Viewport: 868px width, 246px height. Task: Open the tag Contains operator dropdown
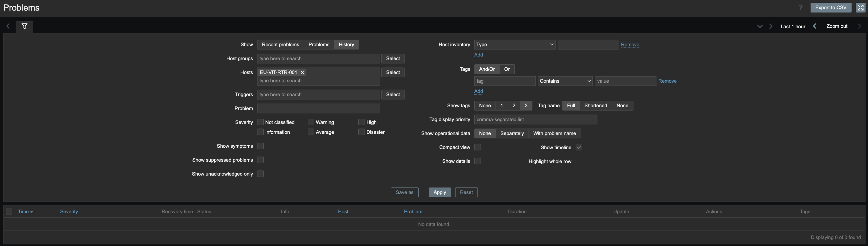click(x=565, y=81)
